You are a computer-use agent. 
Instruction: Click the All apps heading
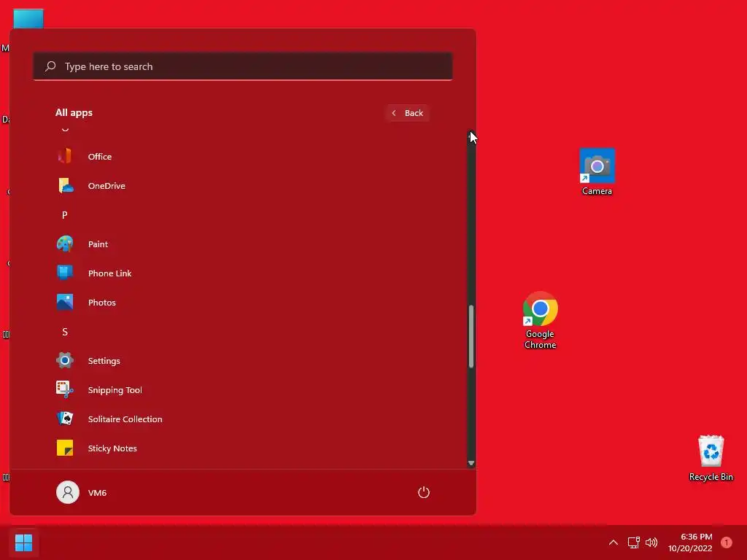(x=74, y=113)
